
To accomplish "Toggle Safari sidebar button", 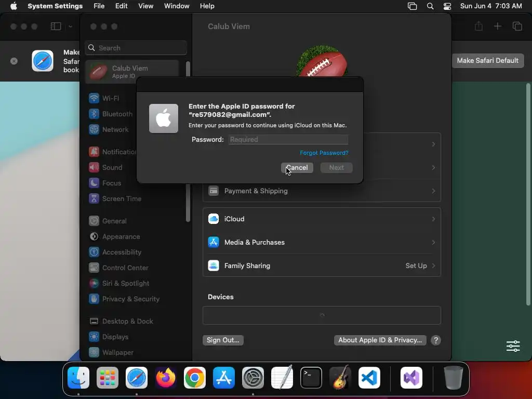I will (x=56, y=26).
